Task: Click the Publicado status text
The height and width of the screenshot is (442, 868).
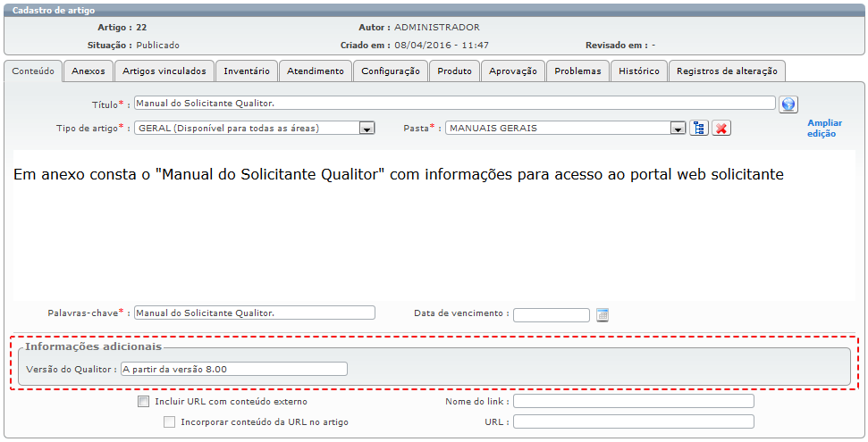Action: (157, 46)
